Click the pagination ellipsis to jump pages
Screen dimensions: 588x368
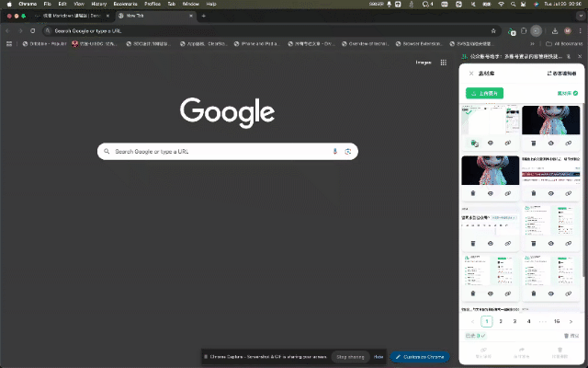pos(543,321)
